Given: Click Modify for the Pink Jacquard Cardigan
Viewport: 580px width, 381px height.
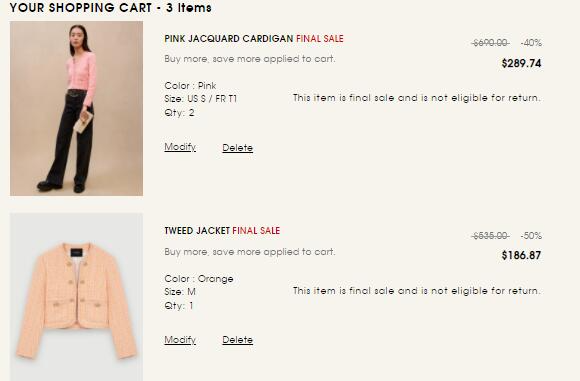Looking at the screenshot, I should 180,147.
